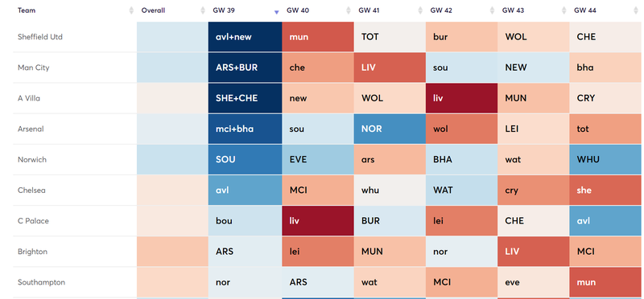
Task: Click Brighton LIV fixture in GW 43
Action: [x=534, y=252]
